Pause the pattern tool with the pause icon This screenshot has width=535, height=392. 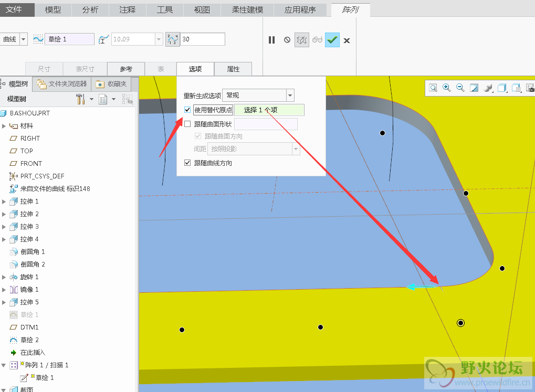point(271,40)
